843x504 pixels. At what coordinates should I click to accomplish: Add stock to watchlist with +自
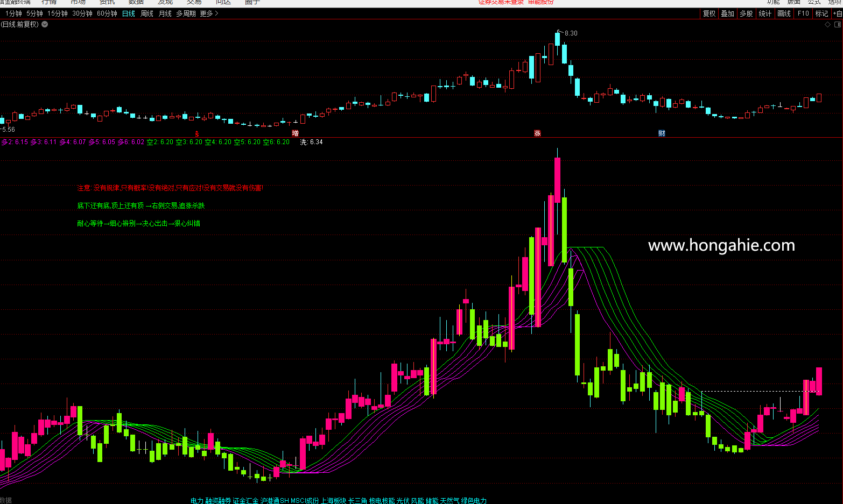(x=838, y=13)
